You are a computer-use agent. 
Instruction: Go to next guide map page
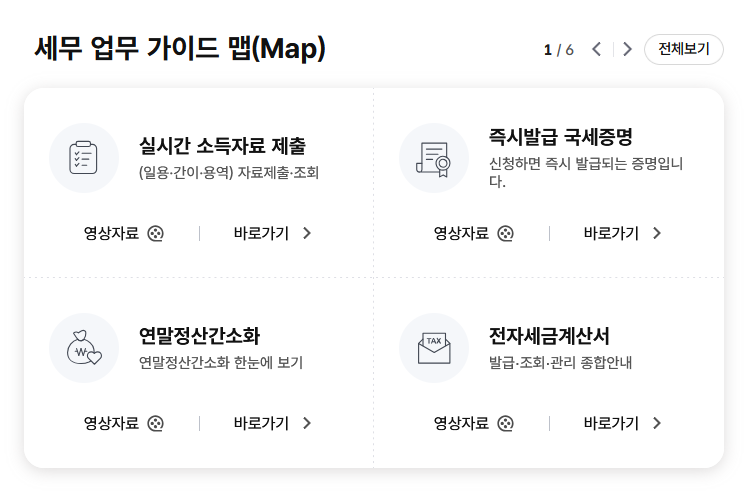(627, 49)
